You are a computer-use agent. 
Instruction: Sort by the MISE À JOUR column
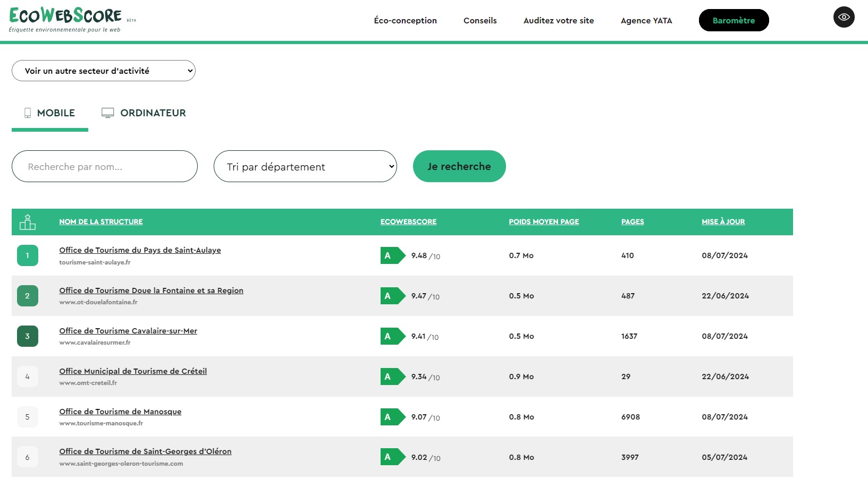point(723,222)
